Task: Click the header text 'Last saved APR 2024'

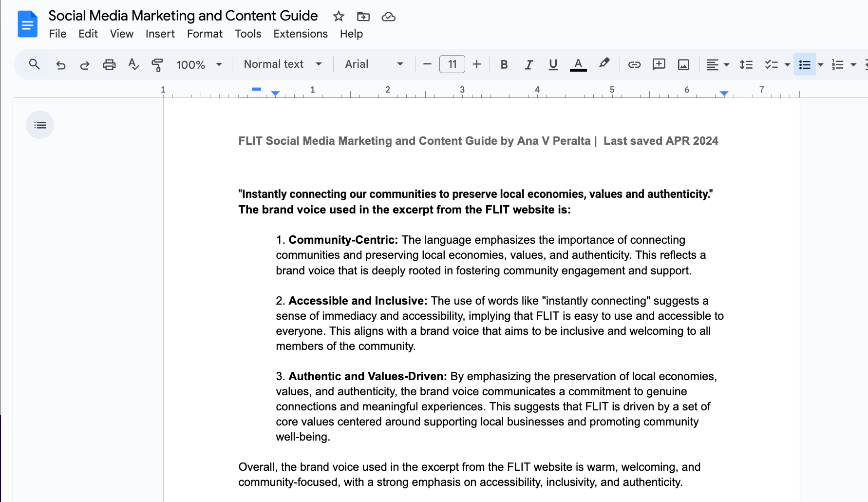Action: click(661, 141)
